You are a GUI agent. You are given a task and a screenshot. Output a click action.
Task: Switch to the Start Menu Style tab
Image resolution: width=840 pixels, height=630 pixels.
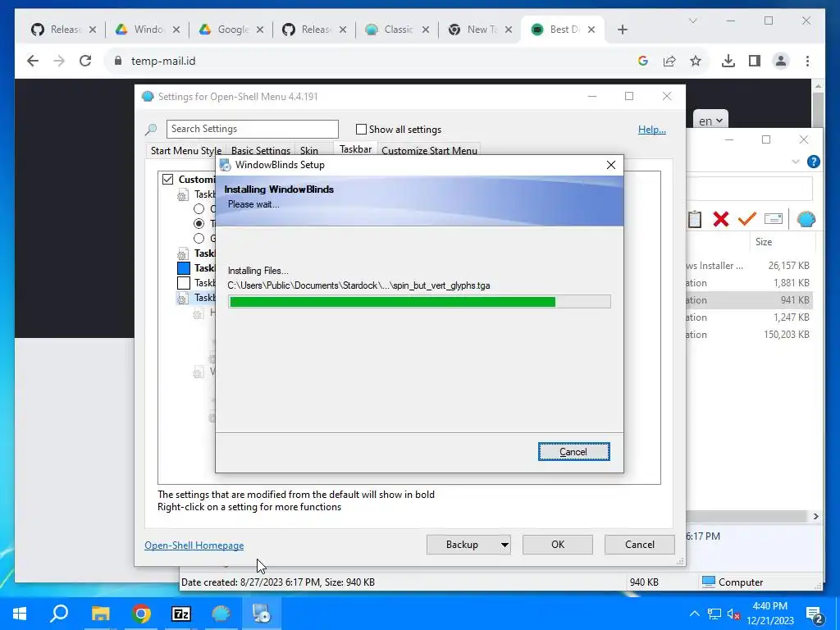[186, 151]
